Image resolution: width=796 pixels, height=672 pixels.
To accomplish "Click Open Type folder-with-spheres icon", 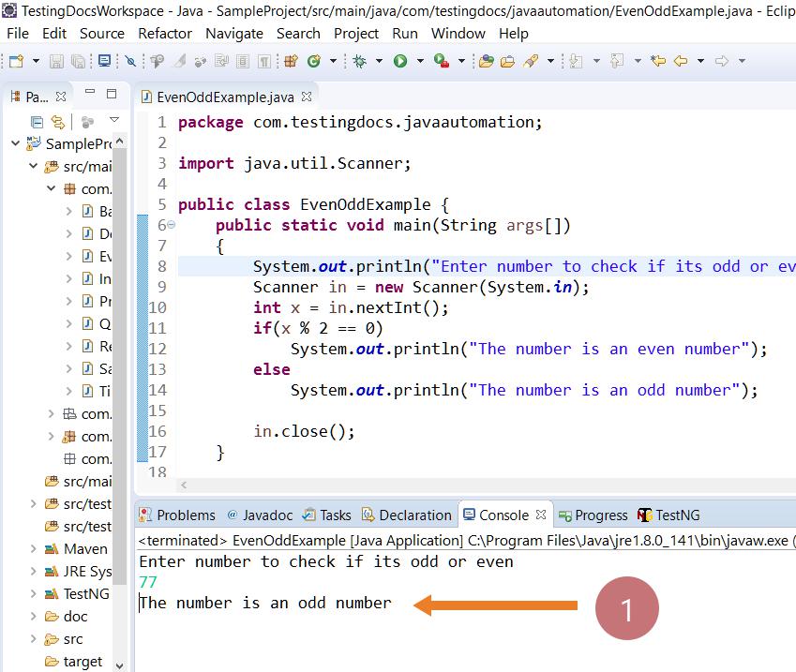I will (487, 62).
